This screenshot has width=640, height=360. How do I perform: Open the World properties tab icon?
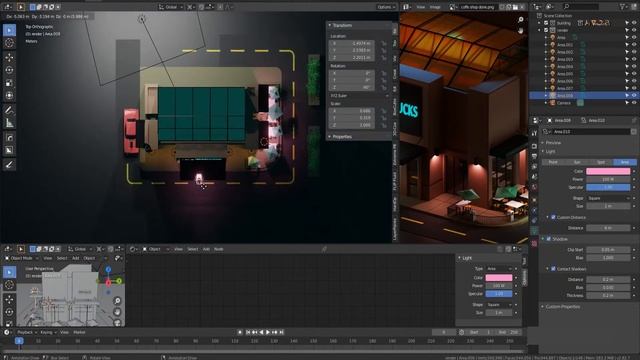click(x=534, y=187)
